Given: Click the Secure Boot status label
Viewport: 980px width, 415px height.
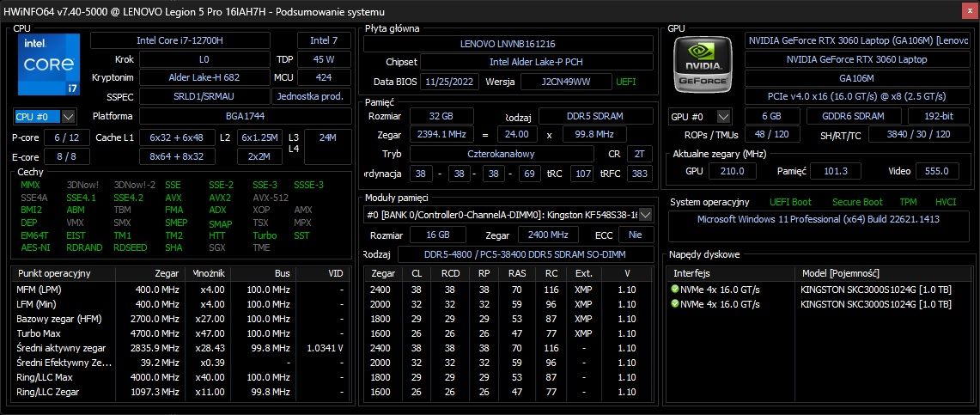Looking at the screenshot, I should [857, 203].
